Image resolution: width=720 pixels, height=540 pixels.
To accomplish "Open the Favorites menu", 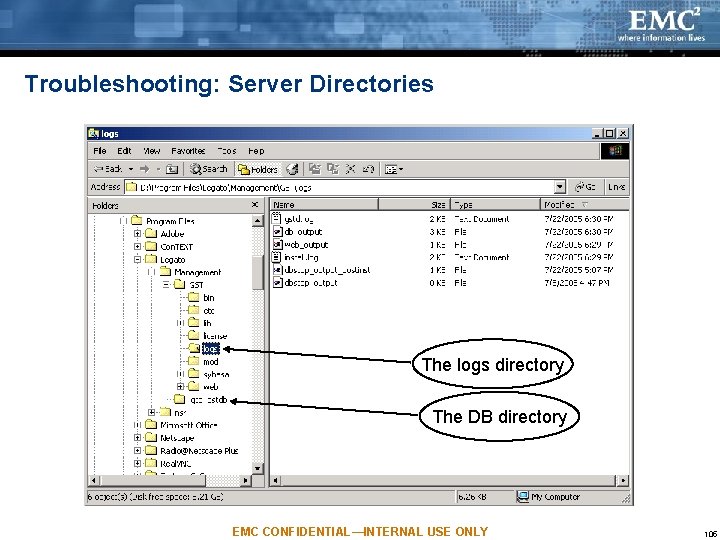I will pos(188,151).
